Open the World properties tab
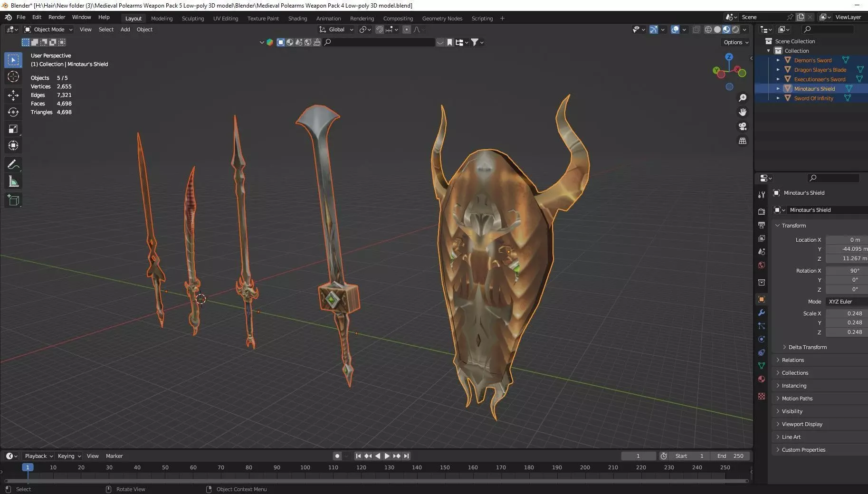The image size is (868, 494). (x=762, y=265)
